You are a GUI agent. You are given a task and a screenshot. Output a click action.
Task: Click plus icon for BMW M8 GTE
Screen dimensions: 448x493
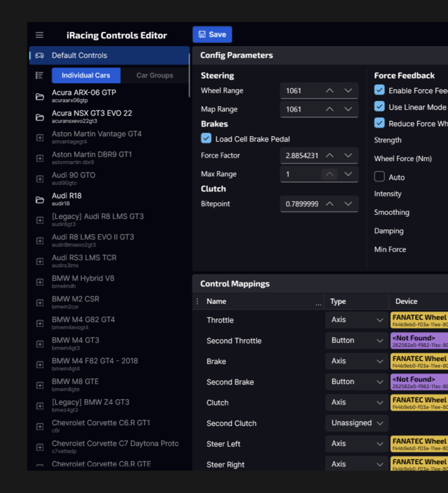[x=39, y=385]
